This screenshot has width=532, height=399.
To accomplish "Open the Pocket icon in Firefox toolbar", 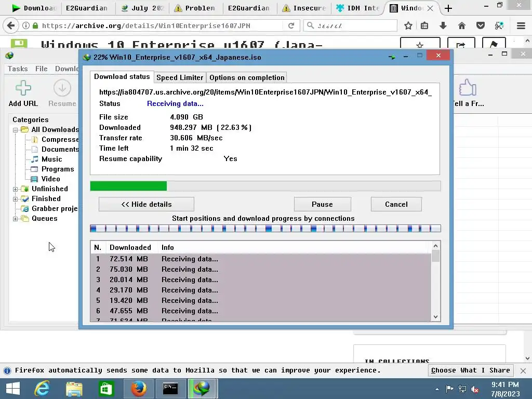I will click(x=481, y=26).
